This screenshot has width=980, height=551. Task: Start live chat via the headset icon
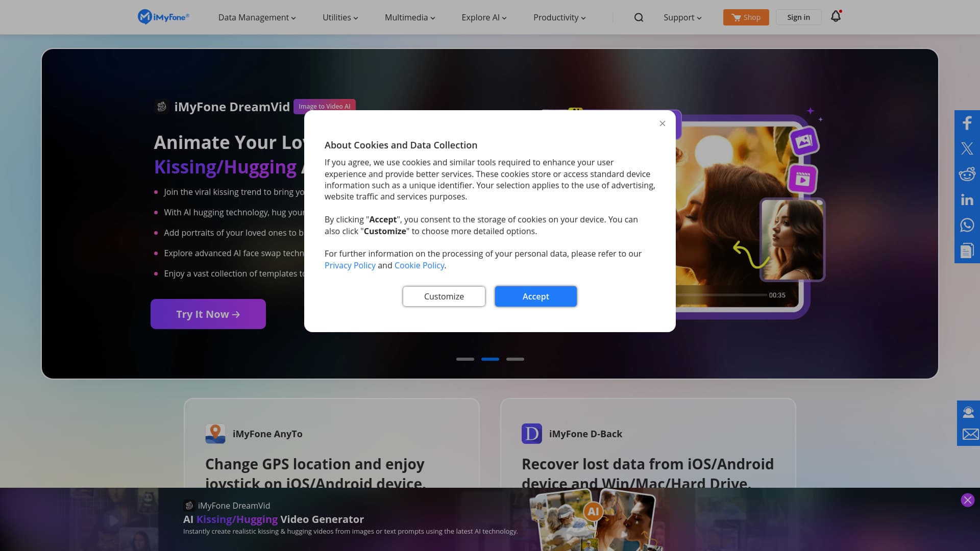pos(969,412)
